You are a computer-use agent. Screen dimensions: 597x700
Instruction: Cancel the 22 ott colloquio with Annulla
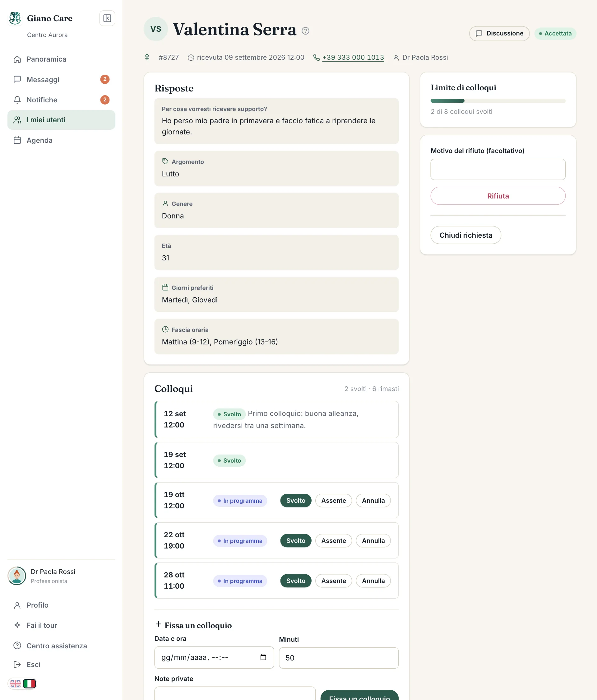coord(373,541)
